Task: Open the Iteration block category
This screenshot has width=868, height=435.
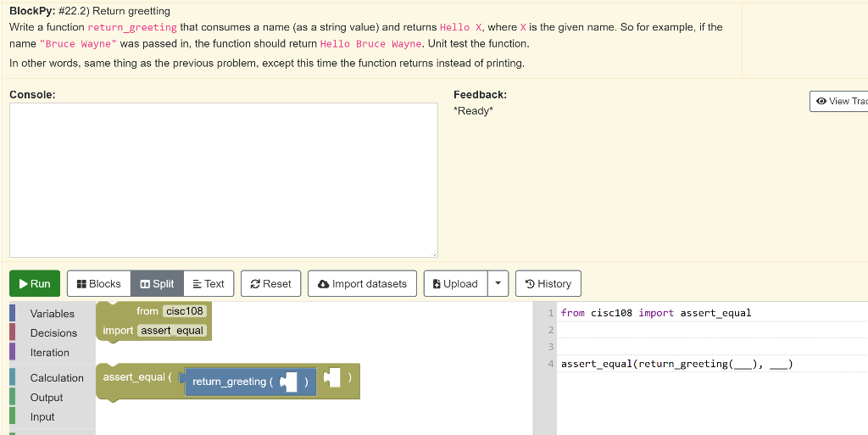Action: pos(49,353)
